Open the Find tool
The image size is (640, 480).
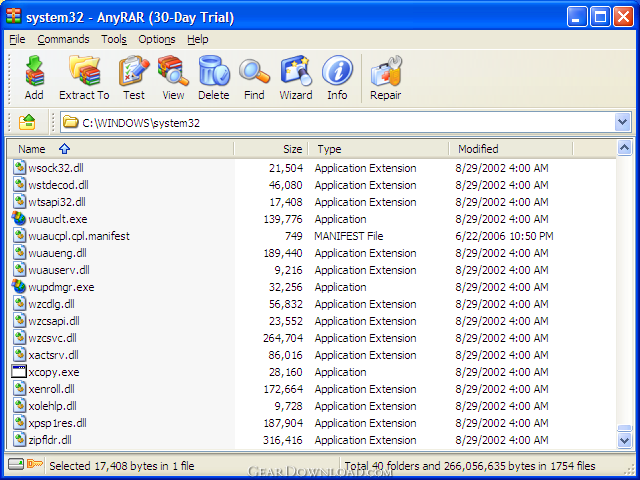(x=254, y=78)
